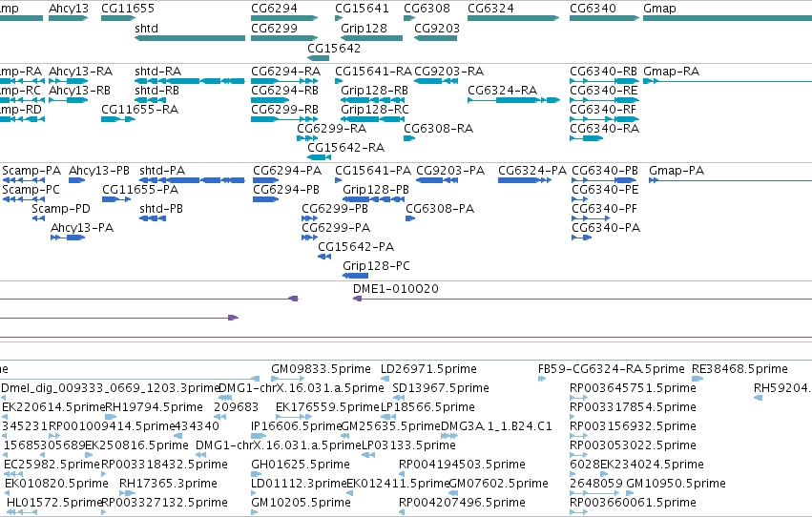Select the CG6340-RA transcript label
This screenshot has height=517, width=812.
click(604, 129)
